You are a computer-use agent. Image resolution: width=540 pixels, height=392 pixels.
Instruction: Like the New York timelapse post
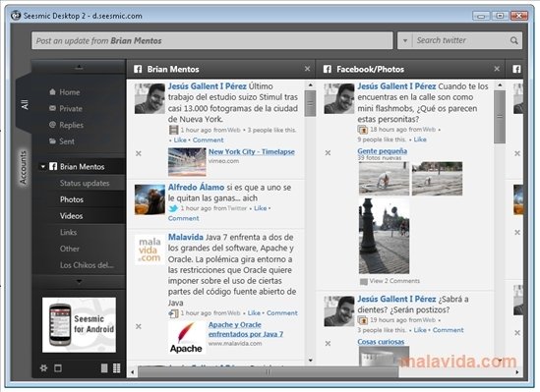(180, 140)
